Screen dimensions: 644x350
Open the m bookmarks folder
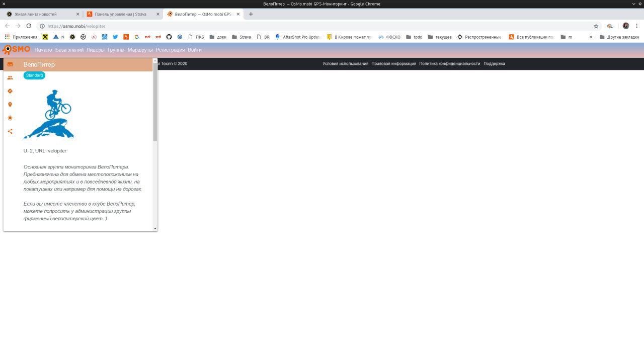click(x=567, y=37)
